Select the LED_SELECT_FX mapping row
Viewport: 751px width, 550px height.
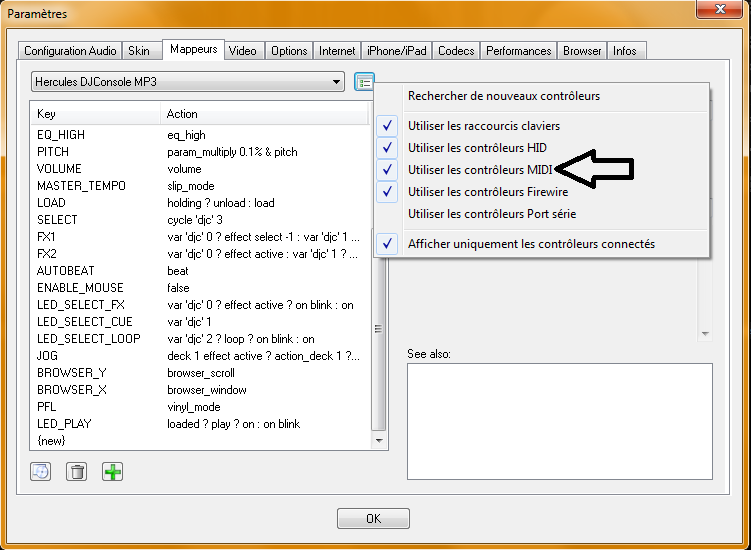pyautogui.click(x=201, y=305)
